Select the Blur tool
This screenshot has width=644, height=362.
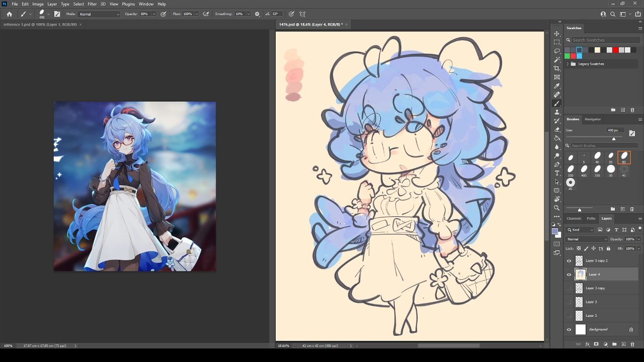[x=557, y=147]
